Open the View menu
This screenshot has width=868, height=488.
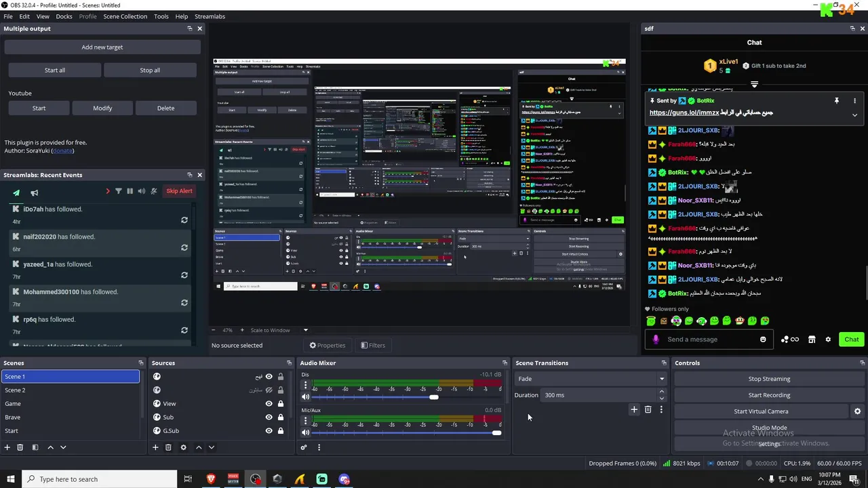pos(43,16)
